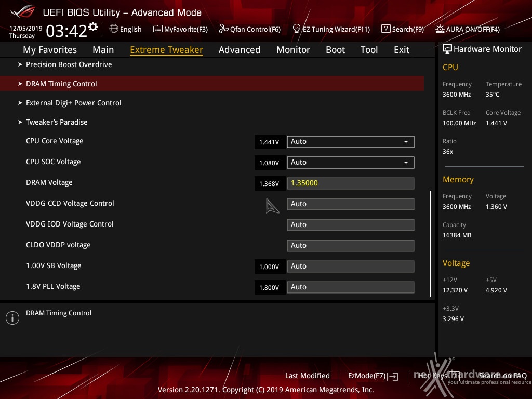Screen dimensions: 532x399
Task: Open the Exit tab
Action: coord(402,49)
